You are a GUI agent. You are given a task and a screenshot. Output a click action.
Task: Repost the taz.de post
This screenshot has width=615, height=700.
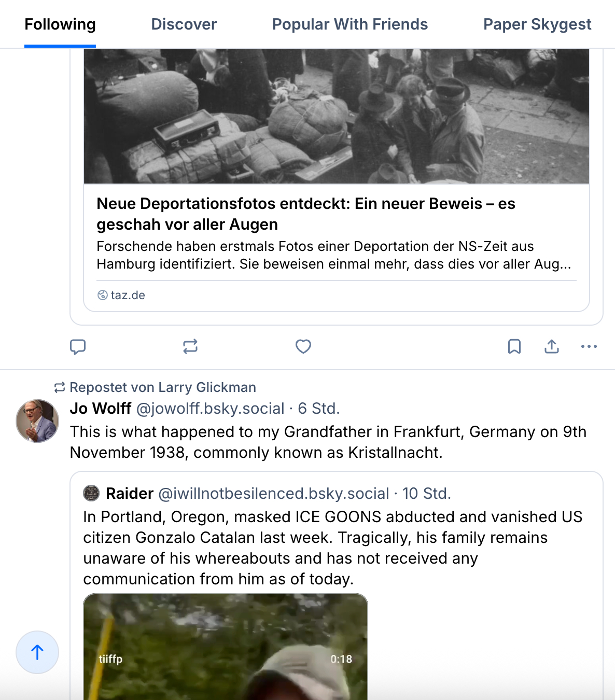[190, 346]
